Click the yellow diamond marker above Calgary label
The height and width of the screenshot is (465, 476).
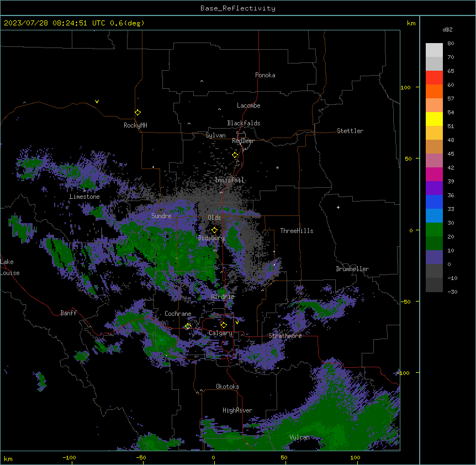click(x=224, y=325)
